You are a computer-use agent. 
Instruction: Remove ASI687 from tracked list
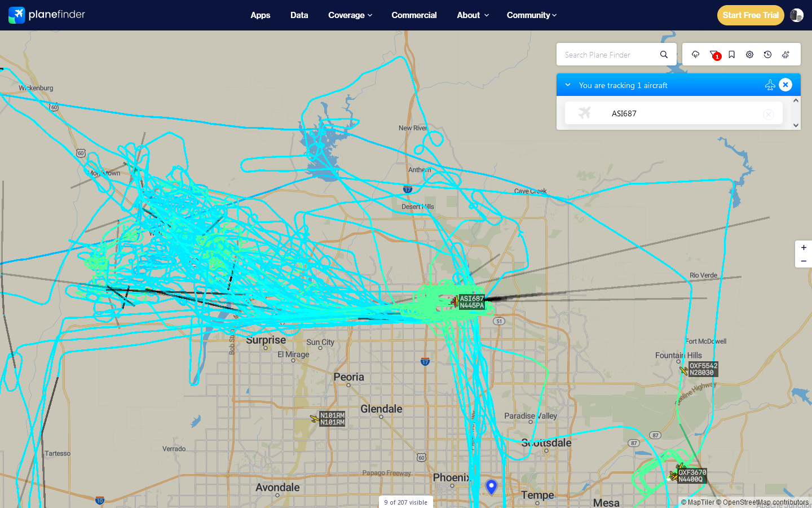click(769, 114)
